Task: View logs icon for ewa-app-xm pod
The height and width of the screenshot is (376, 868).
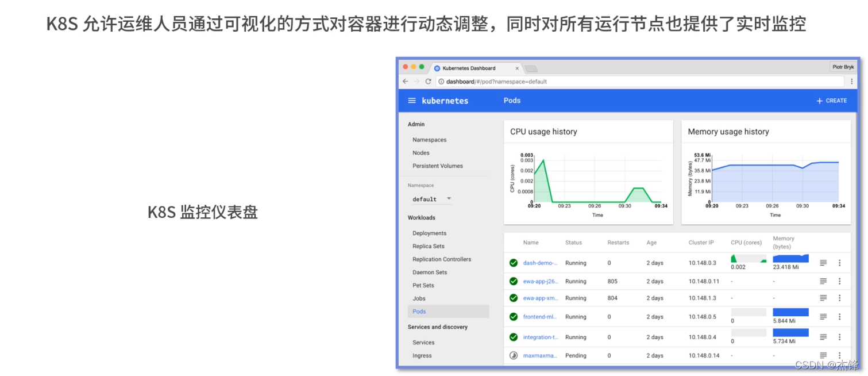Action: tap(823, 298)
